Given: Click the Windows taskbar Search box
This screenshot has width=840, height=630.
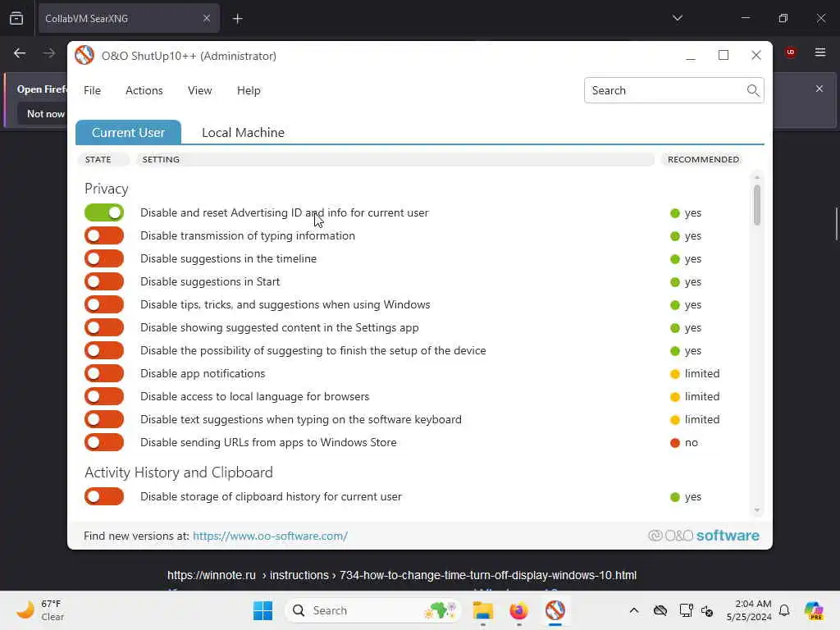Looking at the screenshot, I should coord(373,610).
